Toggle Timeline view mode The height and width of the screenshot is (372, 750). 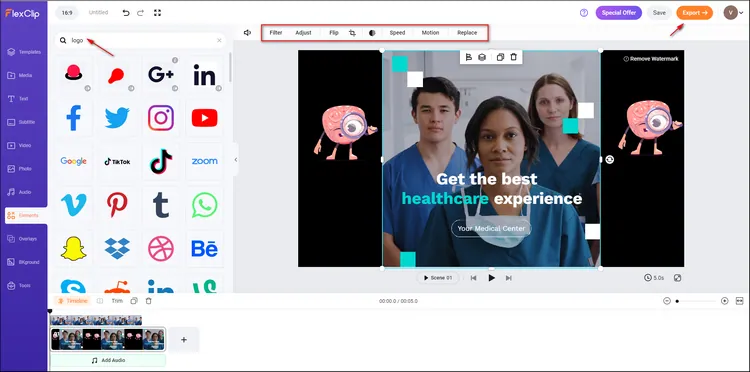73,301
